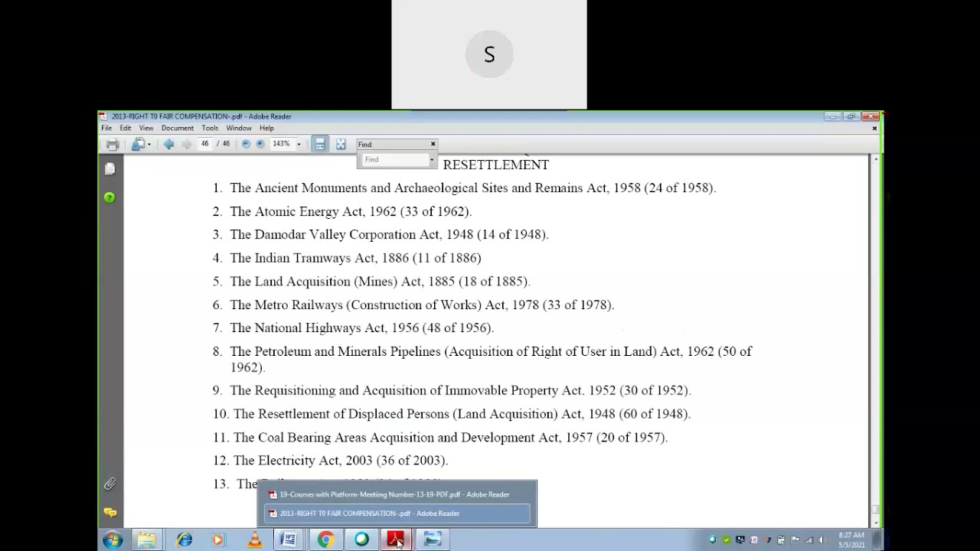Open the Tools menu
Screen dimensions: 980x551
click(210, 129)
